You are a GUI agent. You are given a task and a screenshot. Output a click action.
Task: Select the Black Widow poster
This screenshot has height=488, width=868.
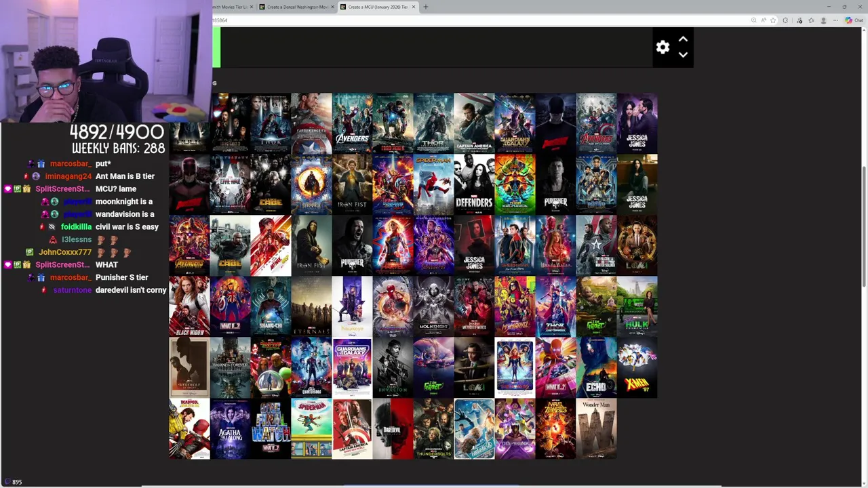pyautogui.click(x=189, y=306)
